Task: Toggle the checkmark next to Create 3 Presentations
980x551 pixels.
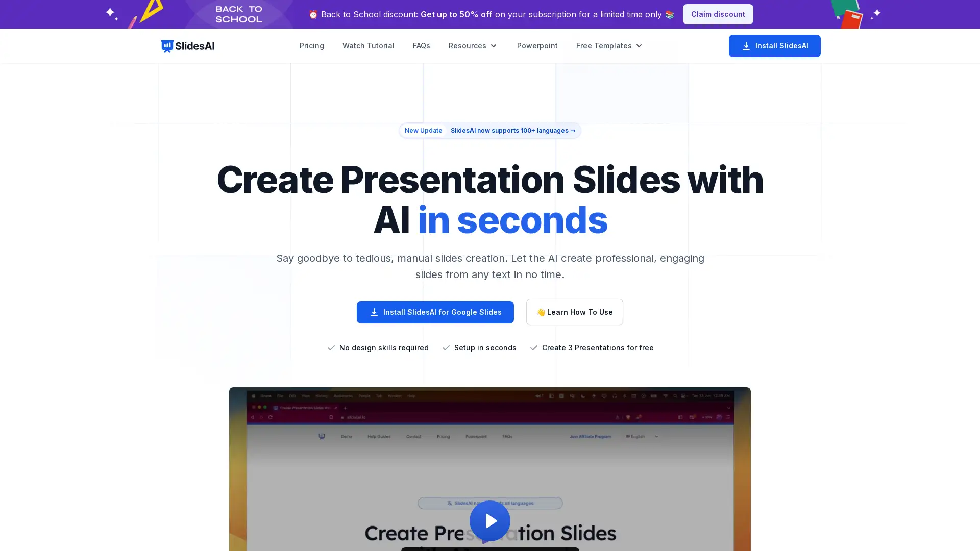Action: (533, 348)
